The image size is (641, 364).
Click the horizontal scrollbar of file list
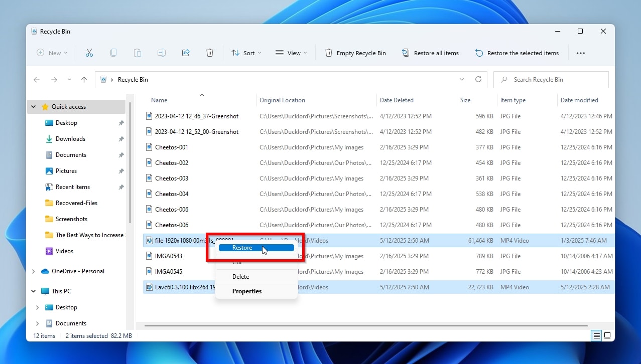(x=366, y=326)
